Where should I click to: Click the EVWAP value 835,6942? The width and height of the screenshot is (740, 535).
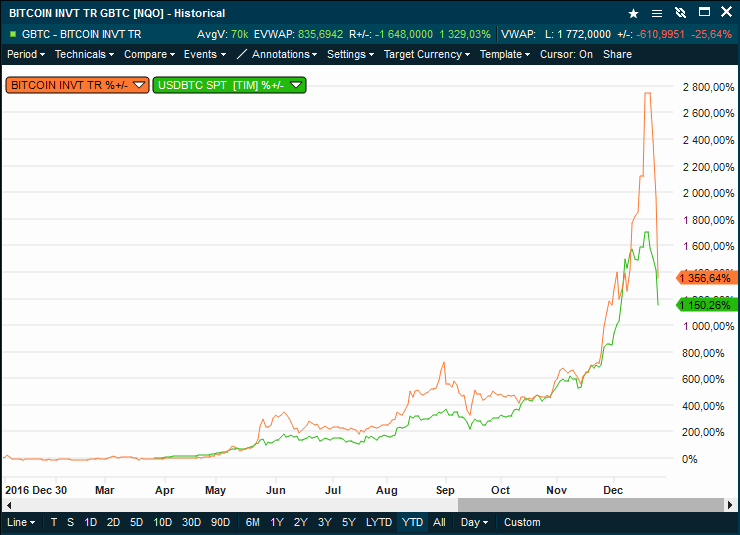coord(320,34)
